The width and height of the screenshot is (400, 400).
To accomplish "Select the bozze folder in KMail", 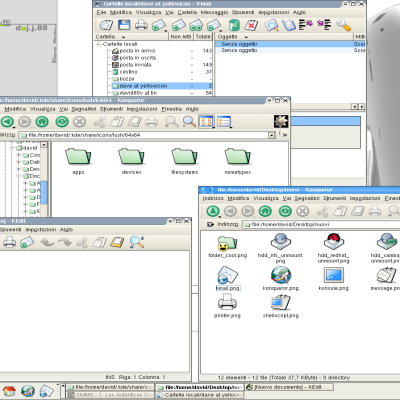I will tap(127, 79).
